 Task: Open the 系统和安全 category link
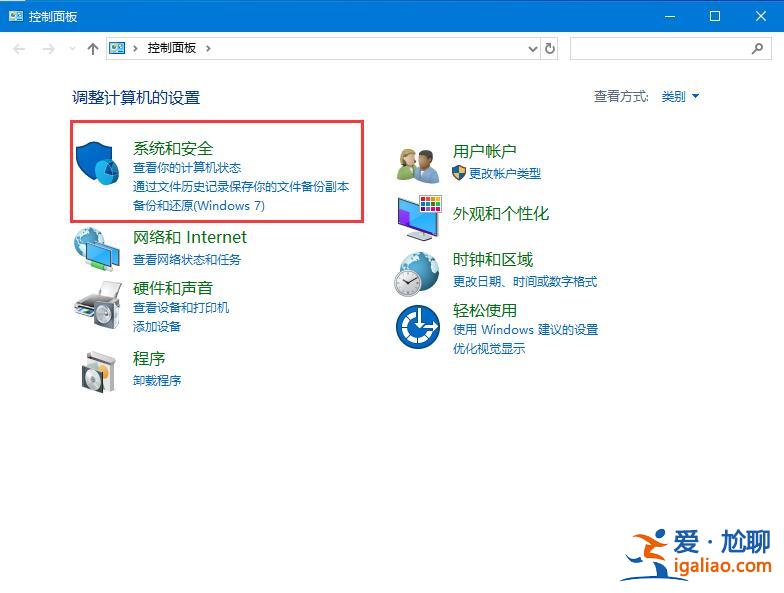tap(173, 148)
